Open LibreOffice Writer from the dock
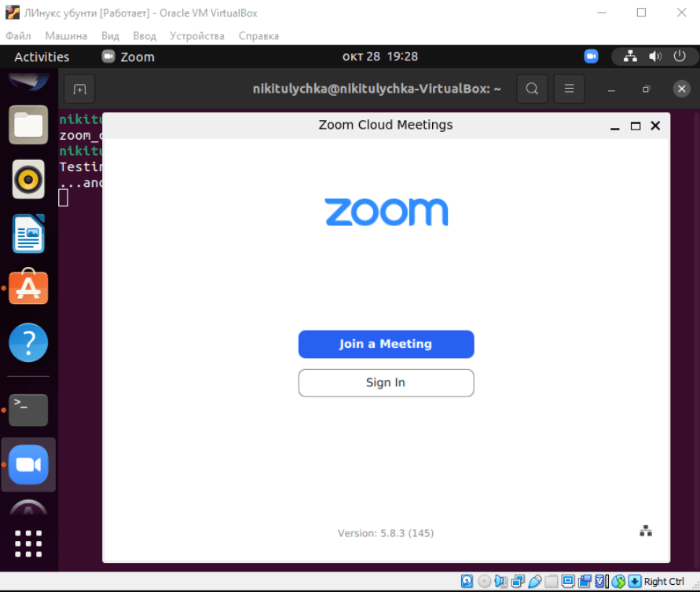Image resolution: width=700 pixels, height=592 pixels. coord(28,234)
